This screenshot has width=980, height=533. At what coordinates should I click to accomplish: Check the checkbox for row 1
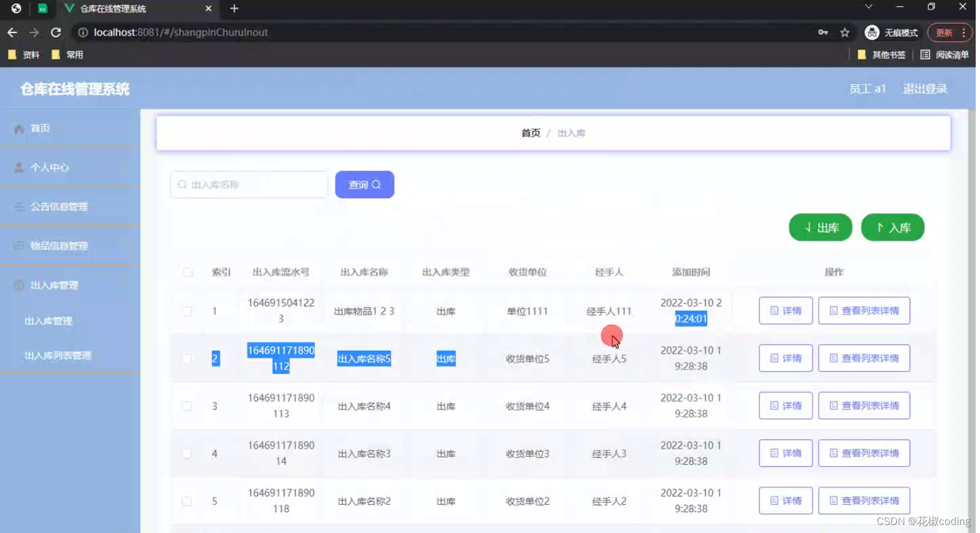[x=187, y=311]
